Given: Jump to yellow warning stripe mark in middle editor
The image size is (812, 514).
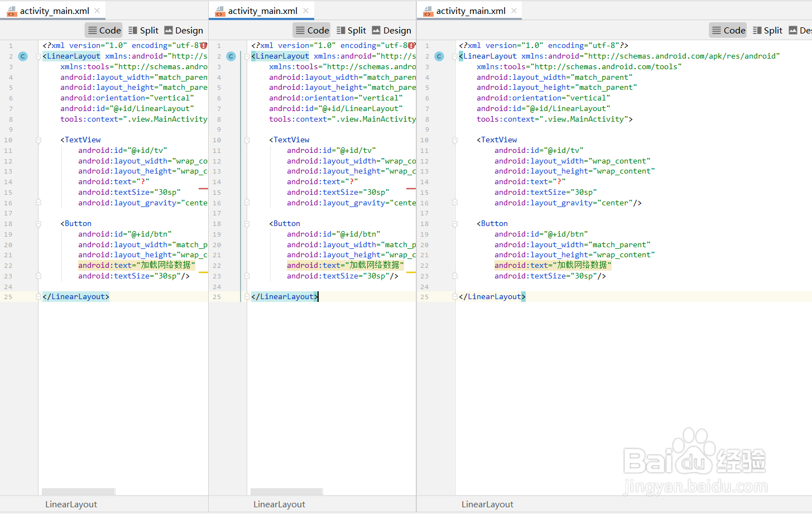Looking at the screenshot, I should pyautogui.click(x=411, y=272).
